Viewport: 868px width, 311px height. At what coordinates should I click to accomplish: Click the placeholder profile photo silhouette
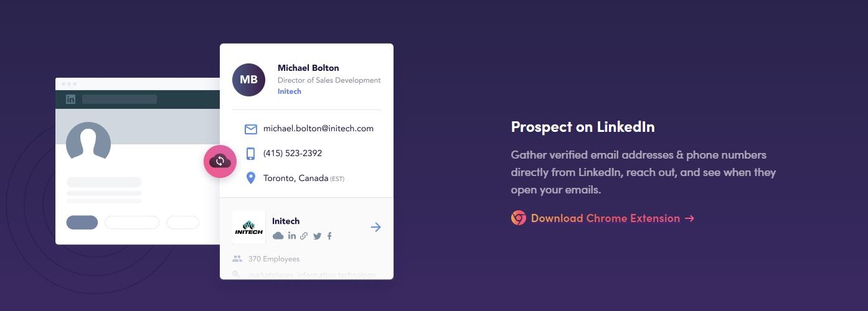88,144
